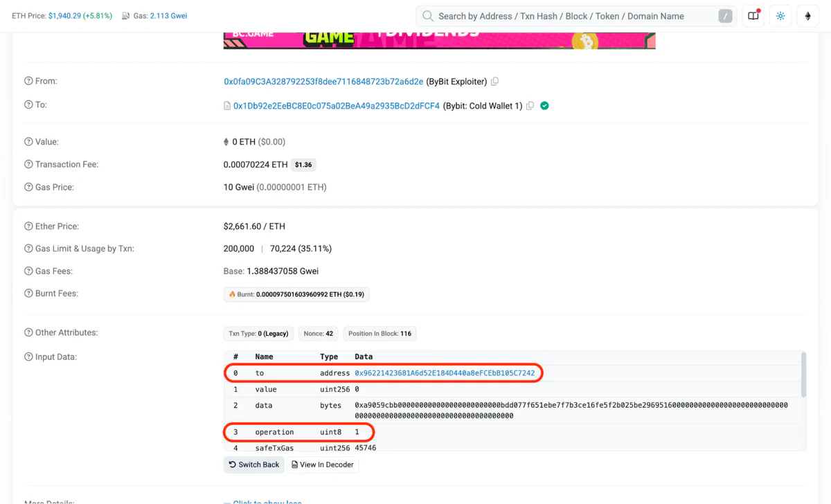Viewport: 831px width, 504px height.
Task: Click the flame icon on the Burnt fees badge
Action: (232, 294)
